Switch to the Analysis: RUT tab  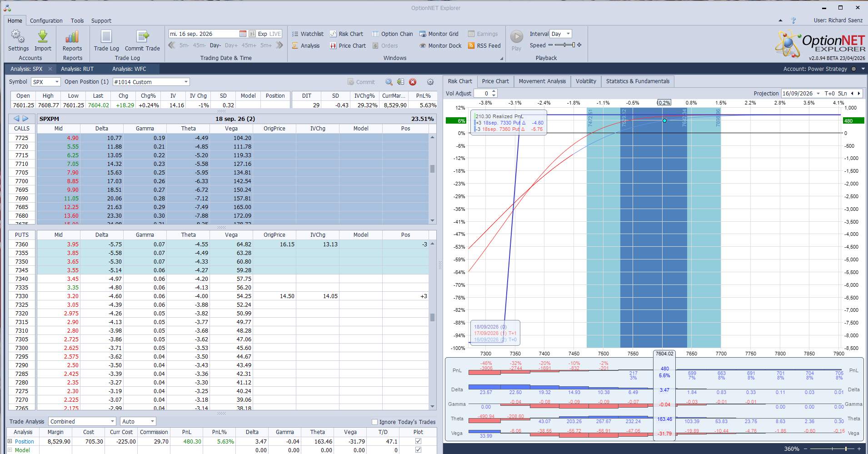(77, 69)
